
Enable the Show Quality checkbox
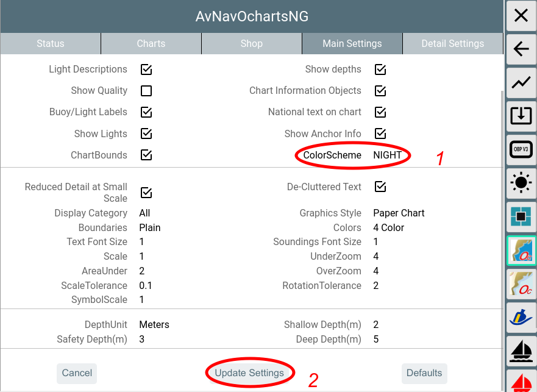click(x=146, y=91)
